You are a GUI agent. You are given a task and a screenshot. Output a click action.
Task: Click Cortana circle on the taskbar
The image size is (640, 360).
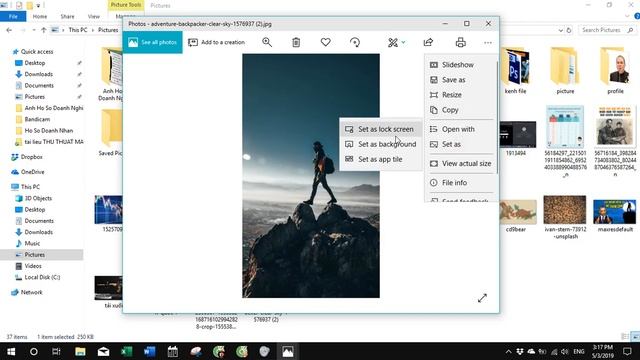33,351
